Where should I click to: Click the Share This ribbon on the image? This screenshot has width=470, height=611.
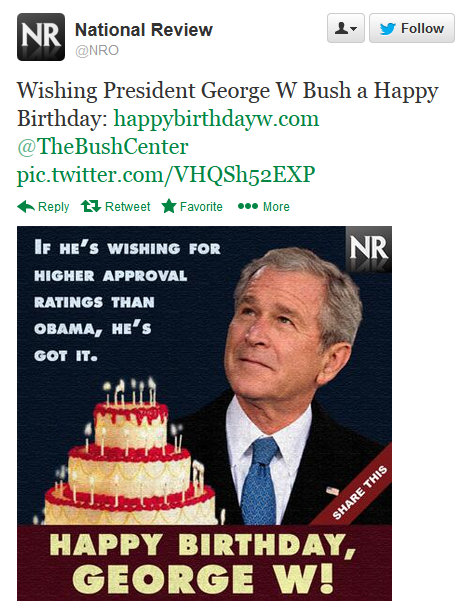[359, 493]
